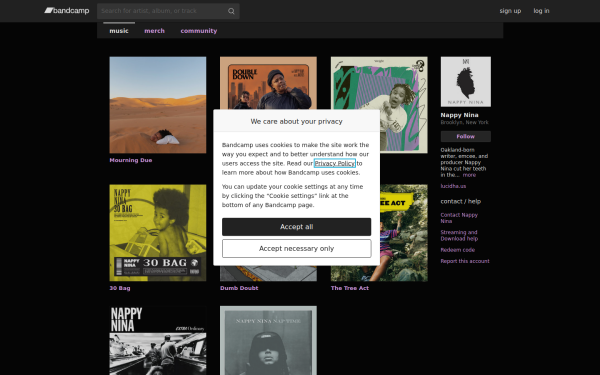This screenshot has height=375, width=600.
Task: Switch to the community tab
Action: [x=199, y=31]
